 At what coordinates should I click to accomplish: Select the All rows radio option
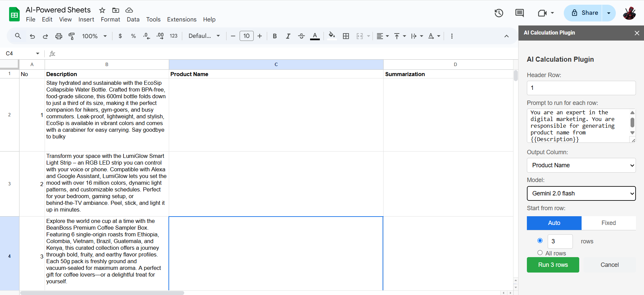[540, 253]
